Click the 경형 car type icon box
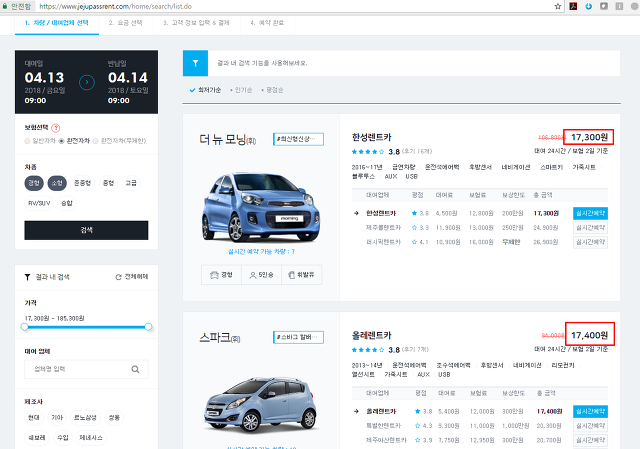The height and width of the screenshot is (449, 640). coord(221,275)
